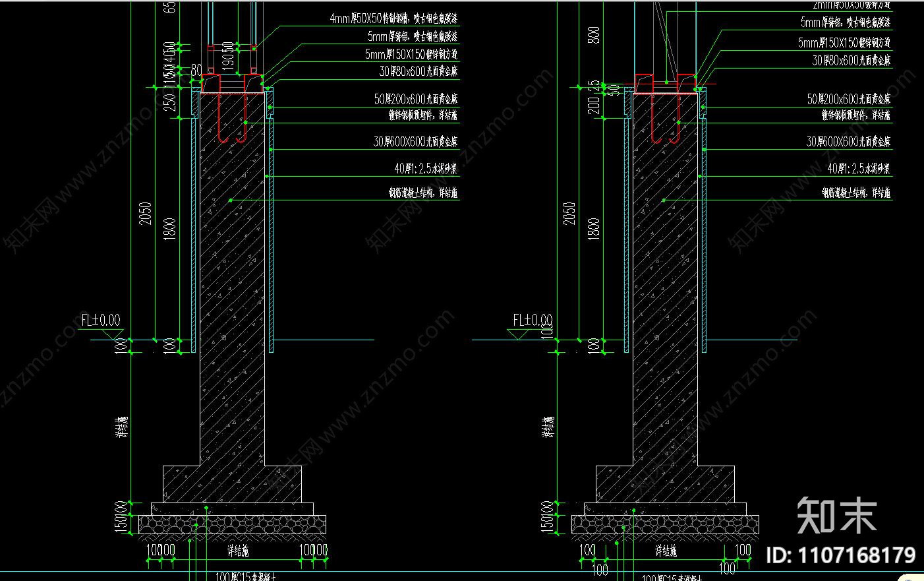
Task: Click '30厚600X600光面黄金麻' label in right detail
Action: pos(848,142)
